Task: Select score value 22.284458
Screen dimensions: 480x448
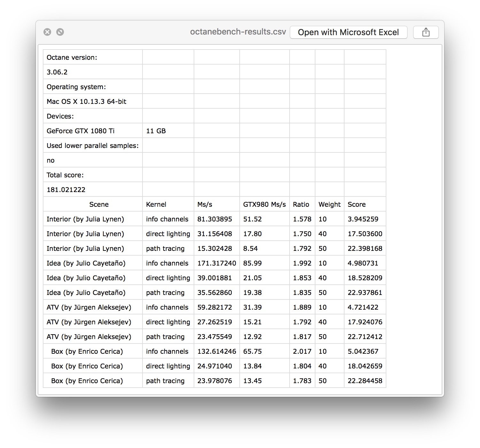Action: 365,381
